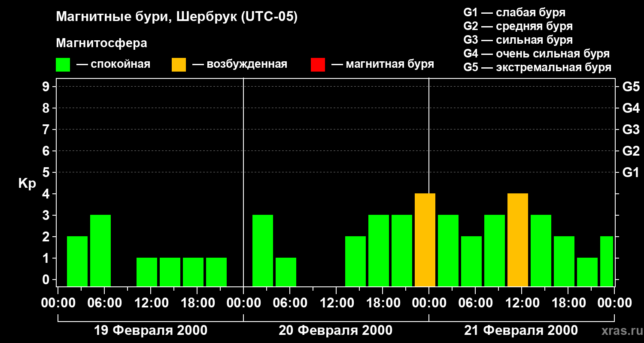Click the Kp 2 bar ending at 06:00 on 21 February

[471, 261]
